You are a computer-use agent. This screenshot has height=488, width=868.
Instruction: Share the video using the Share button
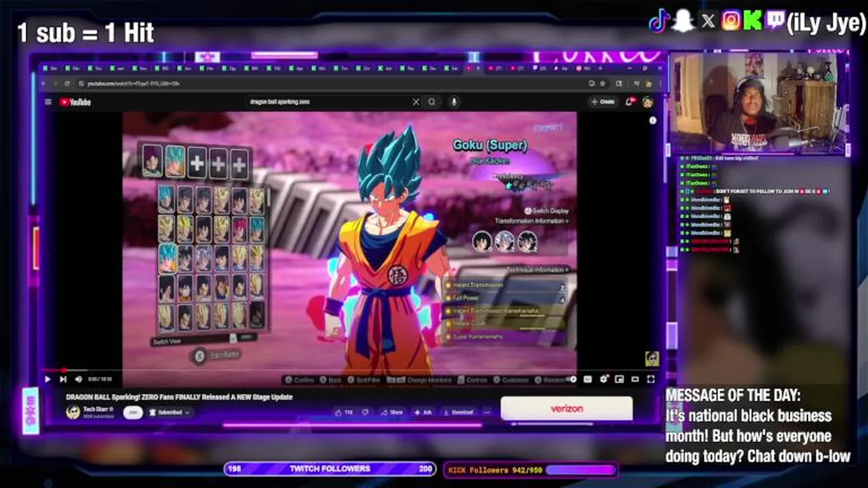click(391, 412)
